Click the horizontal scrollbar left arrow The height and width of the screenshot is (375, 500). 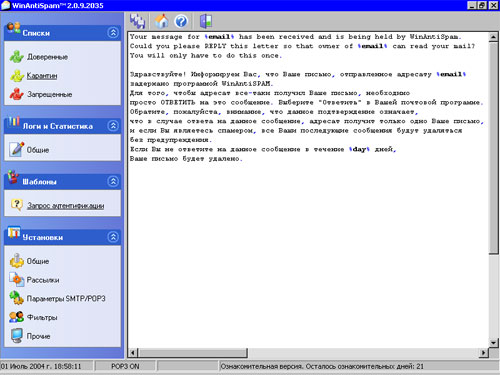[x=133, y=352]
